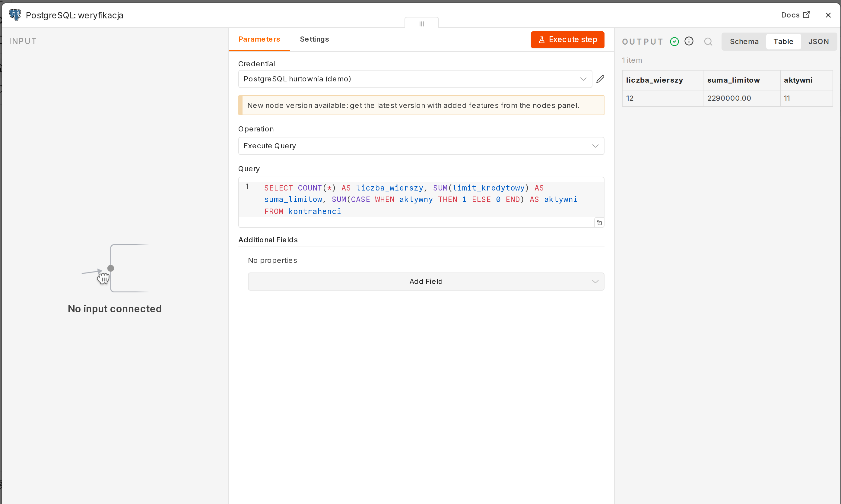Select the cell with value 2290000.00

click(741, 98)
